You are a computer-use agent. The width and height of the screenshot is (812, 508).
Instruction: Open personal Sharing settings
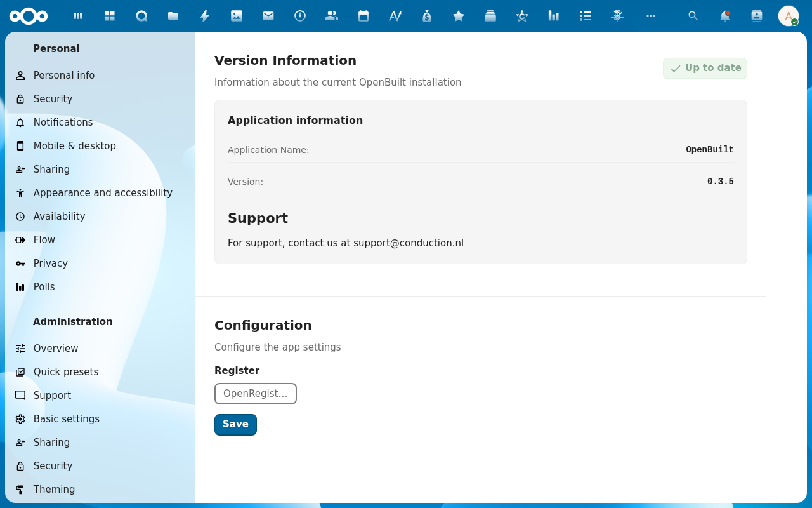tap(100, 170)
